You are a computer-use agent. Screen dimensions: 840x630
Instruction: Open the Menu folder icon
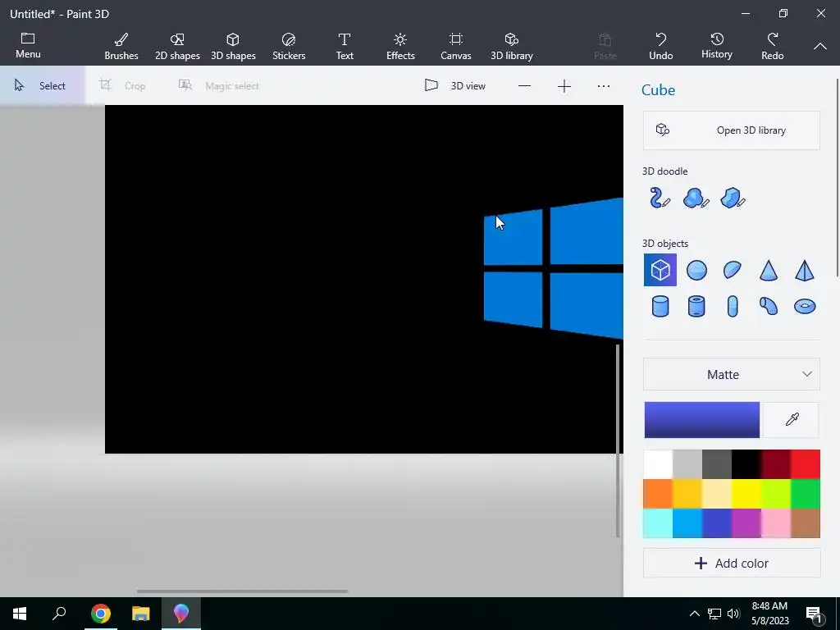[x=28, y=39]
